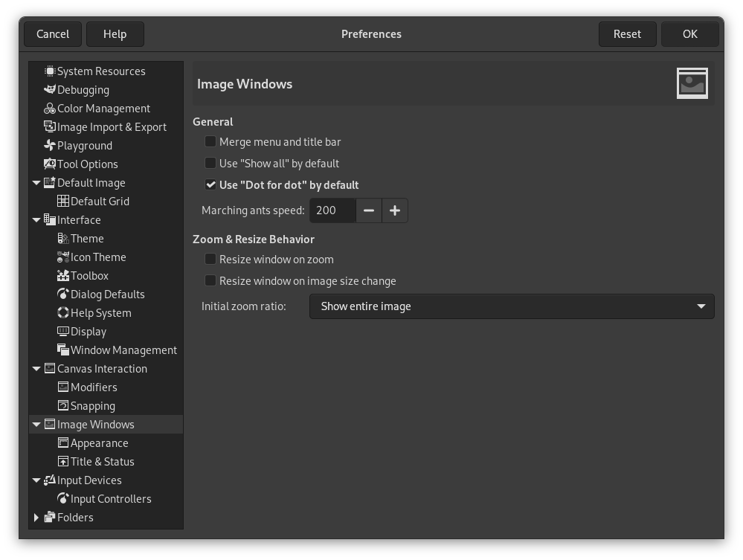This screenshot has width=743, height=560.
Task: Click the Dialog Defaults icon
Action: pyautogui.click(x=62, y=294)
